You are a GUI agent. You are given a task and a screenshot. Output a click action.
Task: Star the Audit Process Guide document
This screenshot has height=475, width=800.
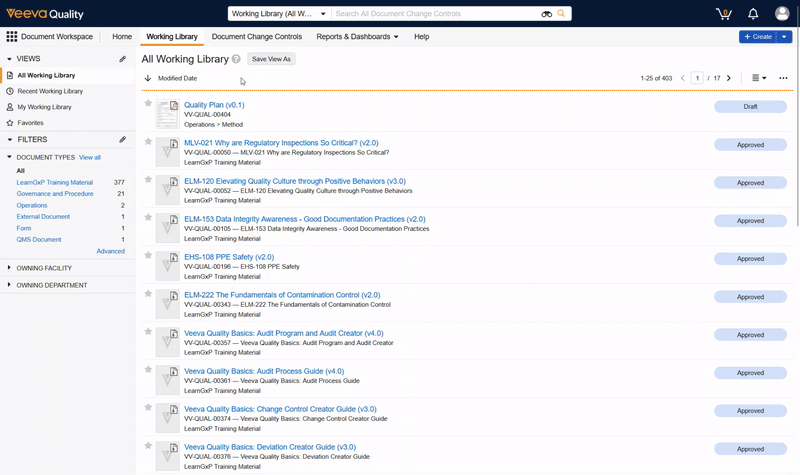pos(148,369)
